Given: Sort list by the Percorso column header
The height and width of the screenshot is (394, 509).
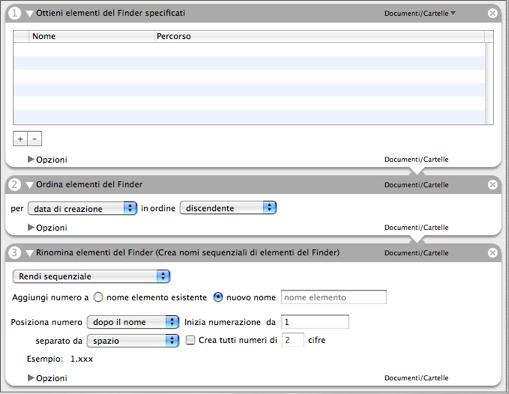Looking at the screenshot, I should point(319,36).
